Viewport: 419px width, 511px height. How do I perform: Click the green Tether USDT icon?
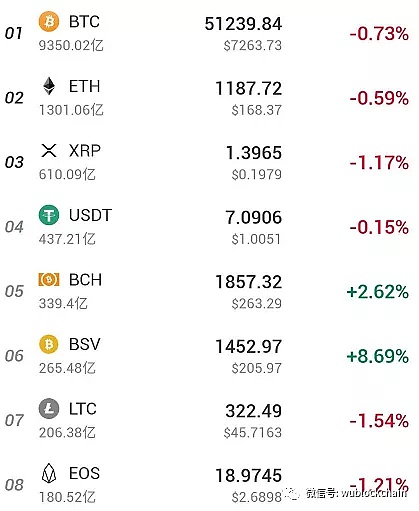click(49, 215)
